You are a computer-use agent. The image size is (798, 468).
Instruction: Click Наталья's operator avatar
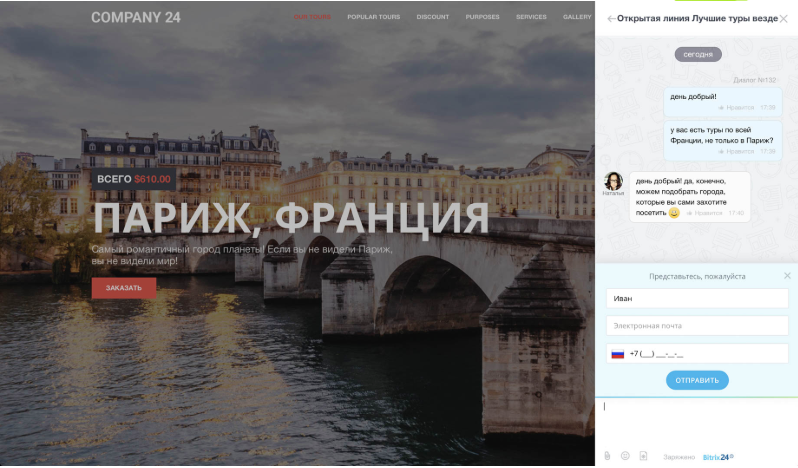click(613, 181)
